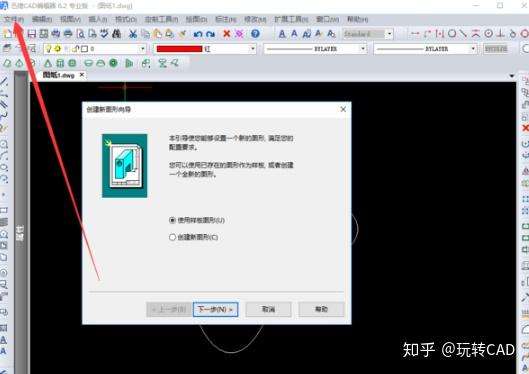Click the torus solid icon

113,63
